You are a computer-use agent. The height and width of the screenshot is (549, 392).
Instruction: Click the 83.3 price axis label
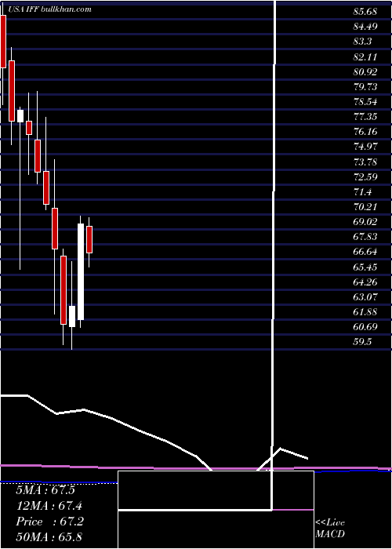pos(362,42)
